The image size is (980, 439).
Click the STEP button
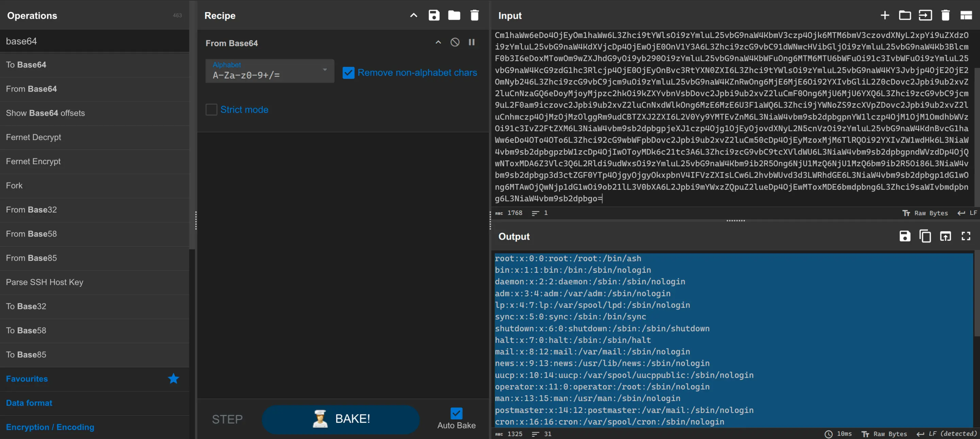[227, 419]
